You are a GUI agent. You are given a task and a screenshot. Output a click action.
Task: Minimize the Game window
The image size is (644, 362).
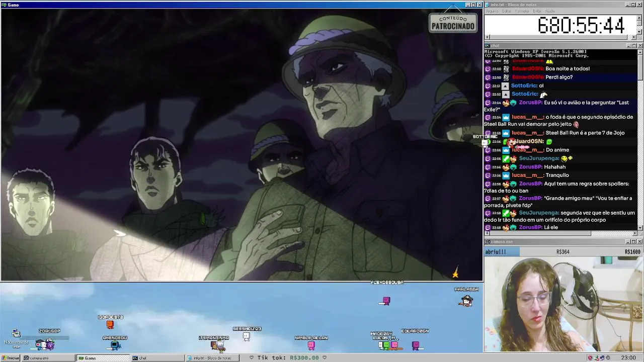[467, 5]
